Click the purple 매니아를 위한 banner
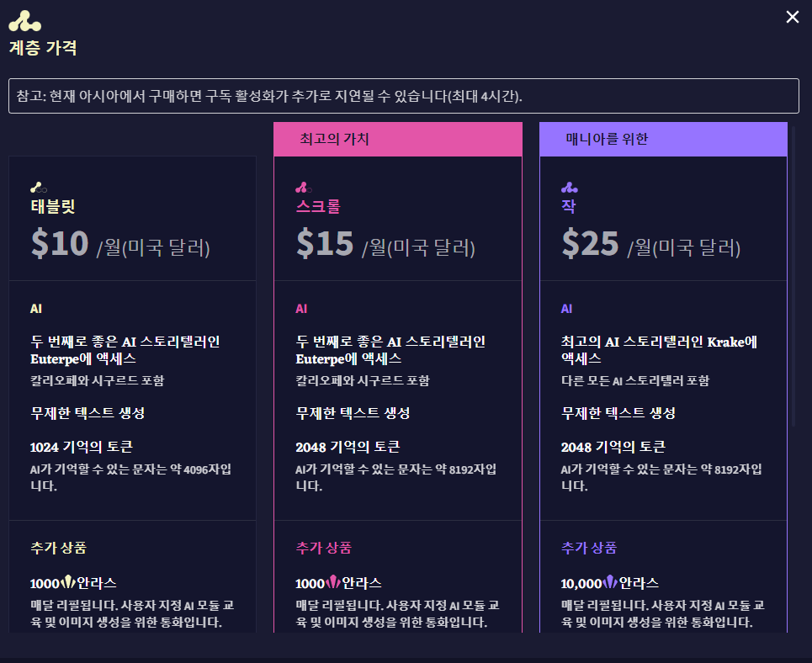This screenshot has width=812, height=663. coord(663,140)
